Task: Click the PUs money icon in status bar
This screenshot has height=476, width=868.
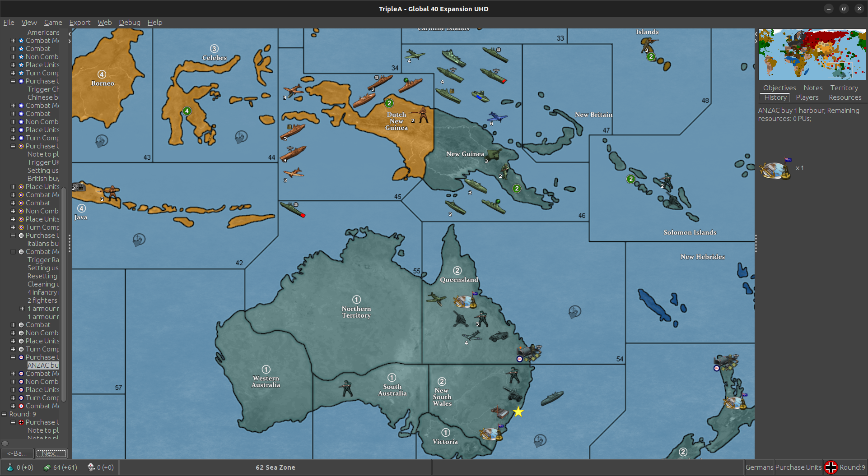Action: pyautogui.click(x=47, y=467)
